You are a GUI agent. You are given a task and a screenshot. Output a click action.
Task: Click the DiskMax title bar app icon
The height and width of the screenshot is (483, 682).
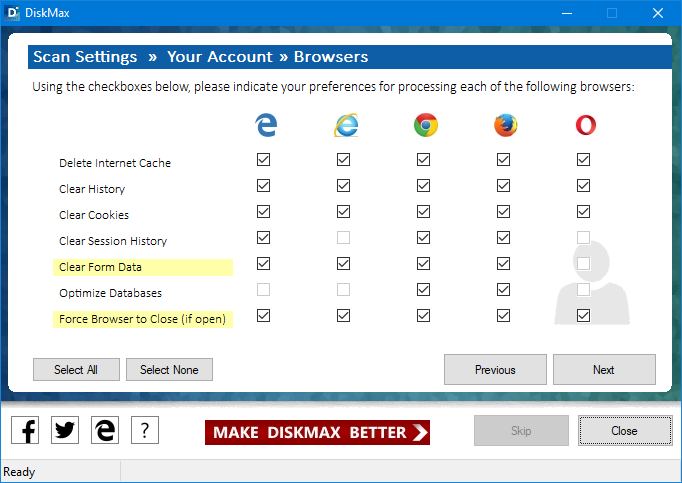click(12, 13)
